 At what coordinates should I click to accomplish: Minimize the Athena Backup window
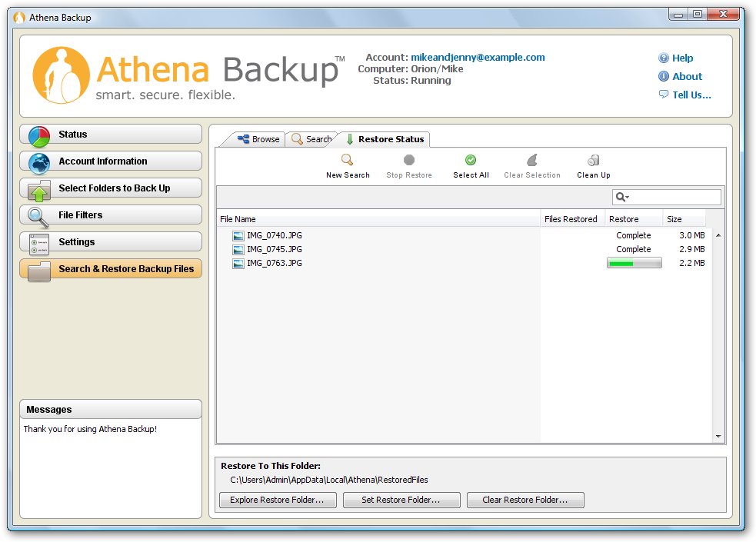678,14
